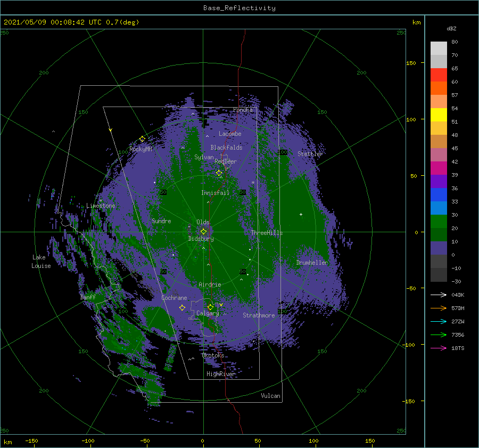This screenshot has width=479, height=448.
Task: Click the orange 57DM arrow legend symbol
Action: coord(439,308)
